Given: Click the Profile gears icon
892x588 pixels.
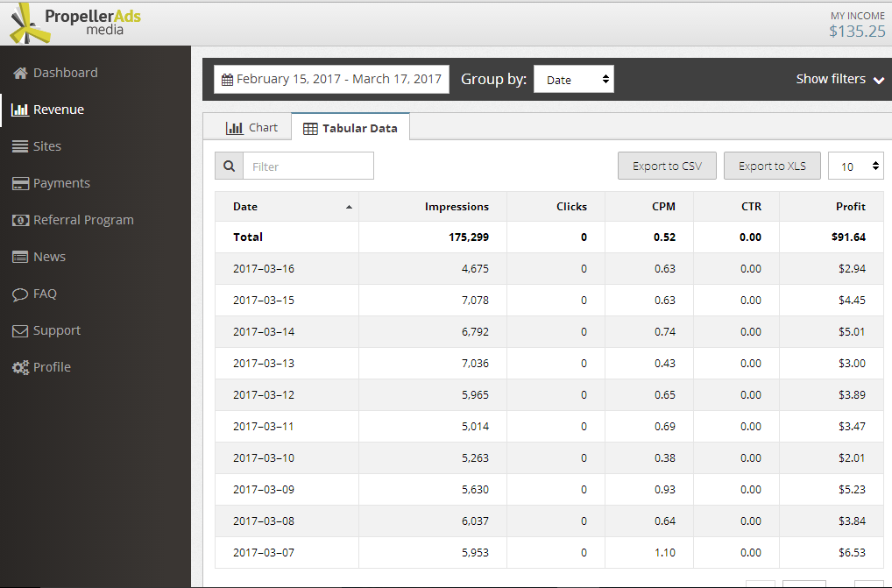Looking at the screenshot, I should pos(20,368).
